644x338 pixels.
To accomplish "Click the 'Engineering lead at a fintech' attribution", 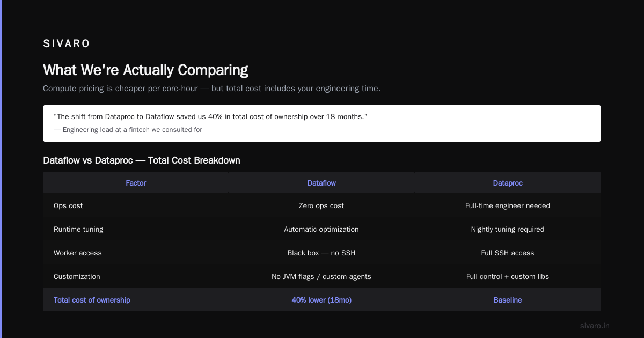I will pyautogui.click(x=128, y=130).
